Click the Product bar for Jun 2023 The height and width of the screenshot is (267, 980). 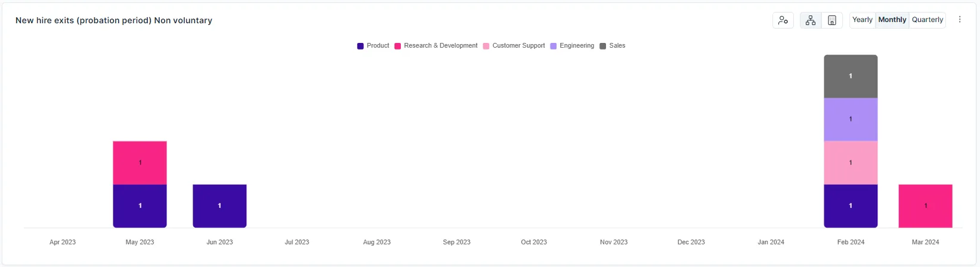(x=220, y=206)
